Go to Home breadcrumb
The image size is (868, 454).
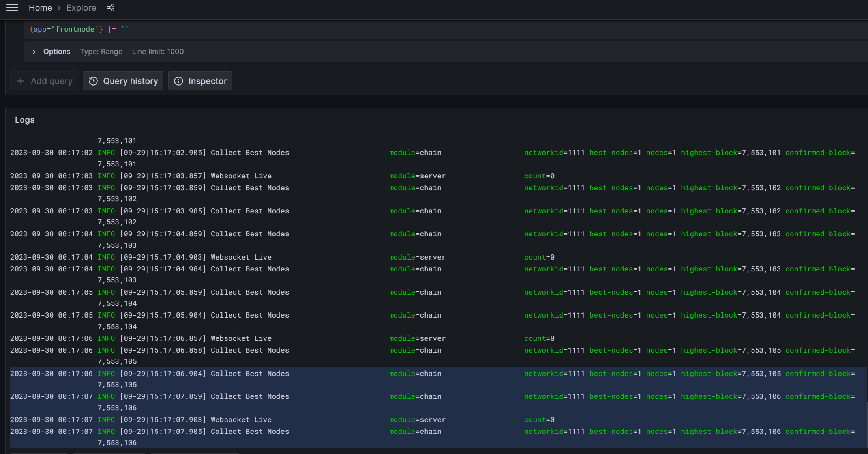tap(40, 8)
